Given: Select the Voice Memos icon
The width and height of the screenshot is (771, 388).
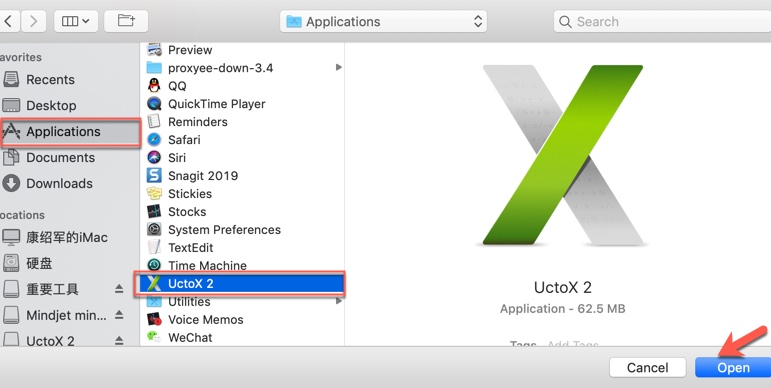Looking at the screenshot, I should [154, 320].
